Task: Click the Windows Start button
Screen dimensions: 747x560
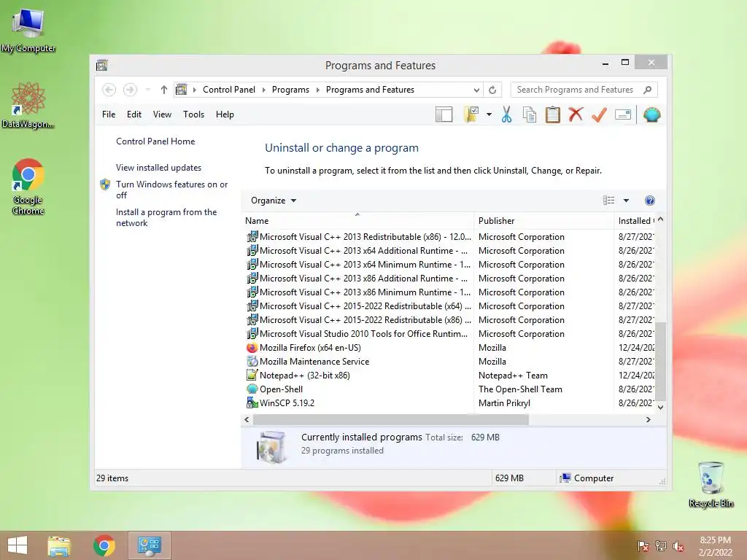Action: (18, 545)
